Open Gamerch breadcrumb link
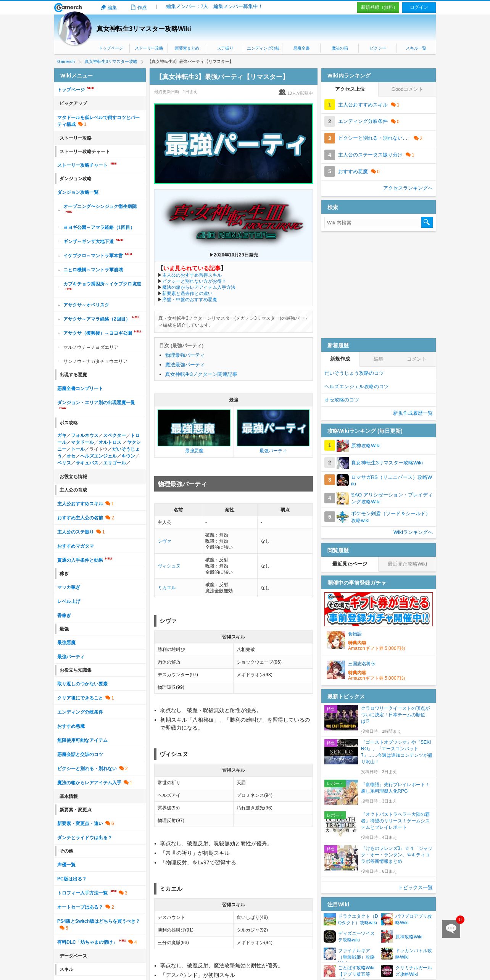This screenshot has width=490, height=980. (66, 61)
